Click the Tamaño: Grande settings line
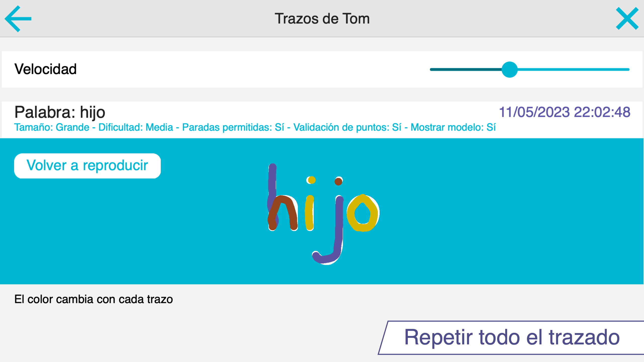This screenshot has width=644, height=362. [x=255, y=127]
